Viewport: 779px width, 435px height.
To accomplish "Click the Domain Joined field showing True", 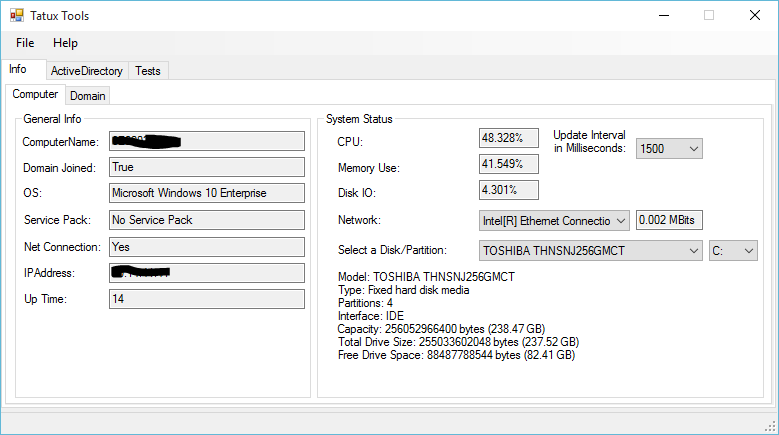I will 207,167.
